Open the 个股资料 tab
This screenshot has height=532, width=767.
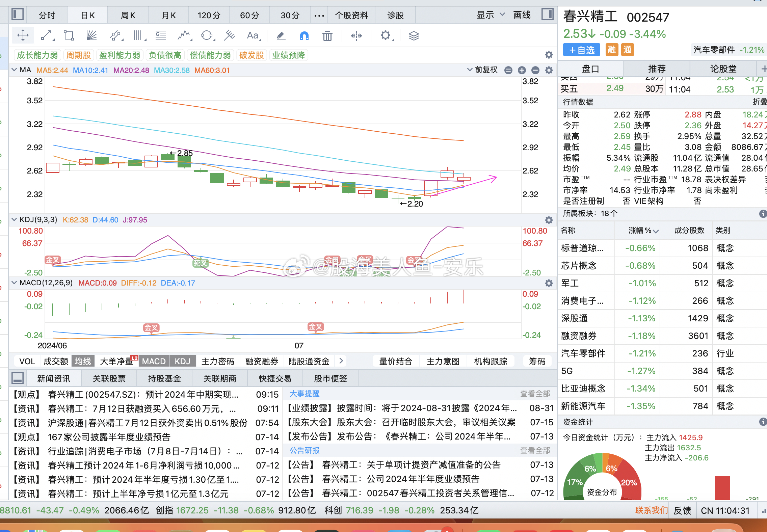(x=351, y=15)
